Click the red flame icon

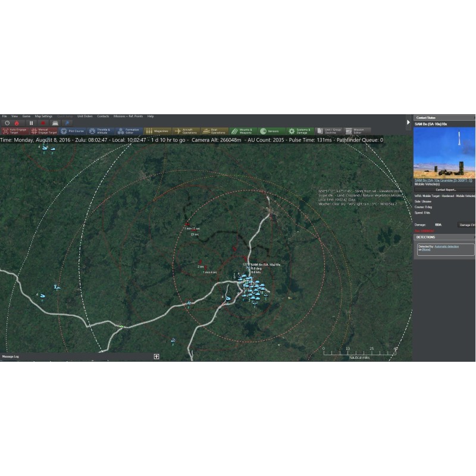coord(17,123)
